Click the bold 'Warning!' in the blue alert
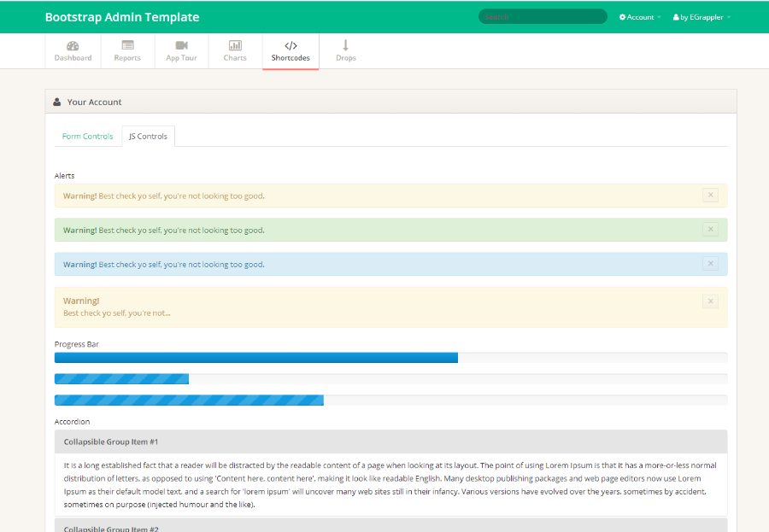 tap(80, 264)
